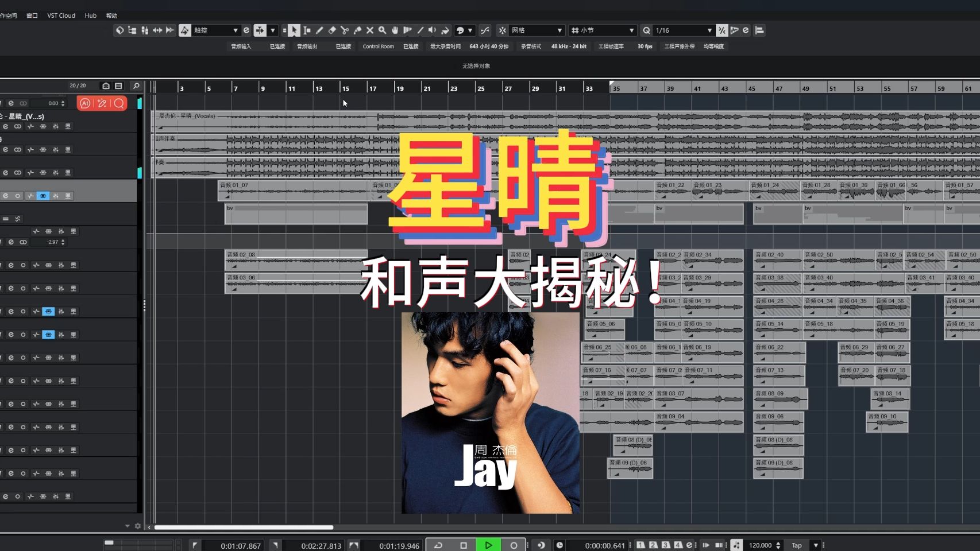Screen dimensions: 980x551
Task: Open channel settings for Vocals track
Action: [5, 126]
